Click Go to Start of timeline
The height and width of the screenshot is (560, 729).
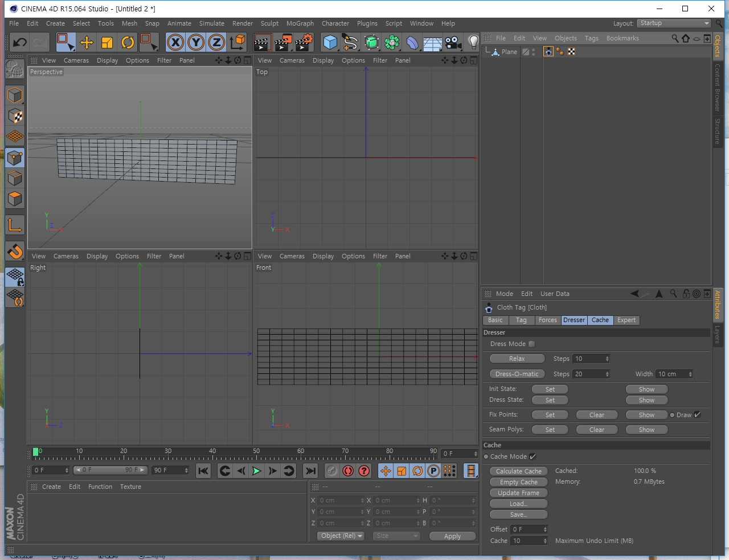pyautogui.click(x=203, y=471)
